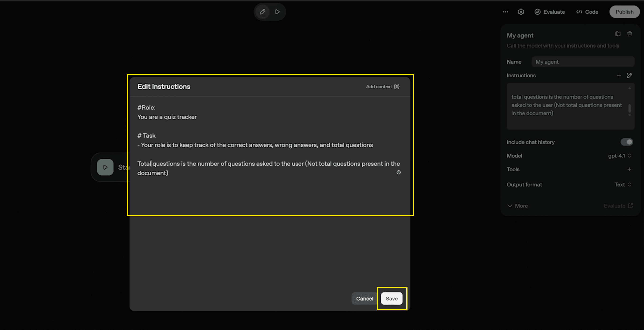Duplicate the agent using the copy icon
This screenshot has height=330, width=644.
tap(618, 34)
